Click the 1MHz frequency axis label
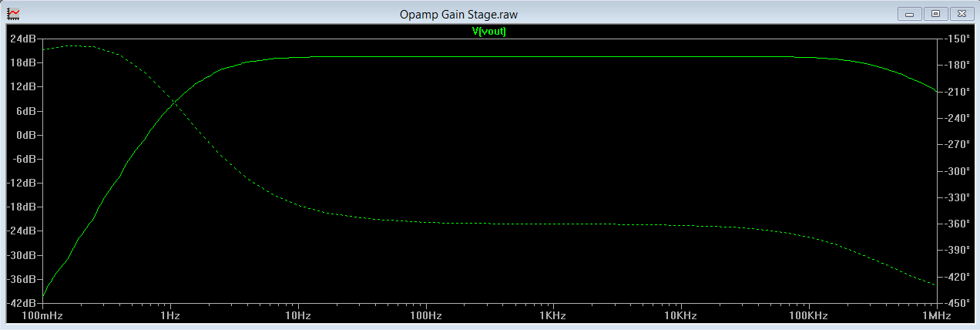The image size is (980, 330). coord(935,316)
